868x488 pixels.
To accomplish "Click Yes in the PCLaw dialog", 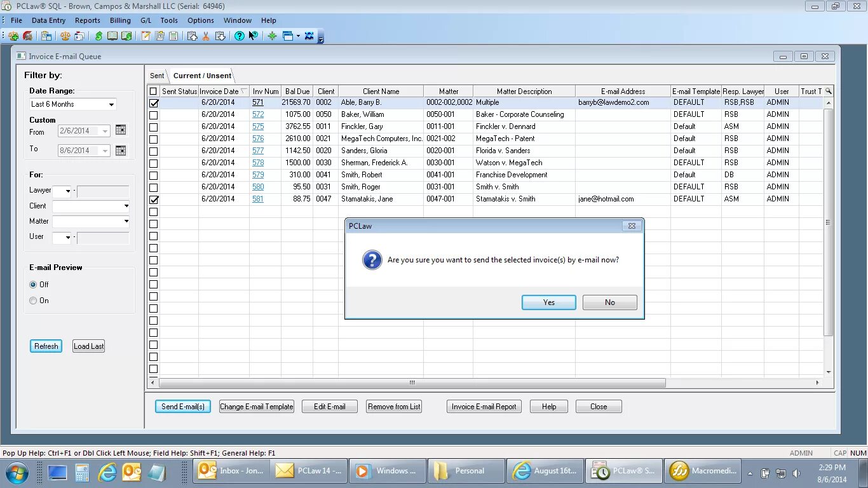I will tap(549, 302).
